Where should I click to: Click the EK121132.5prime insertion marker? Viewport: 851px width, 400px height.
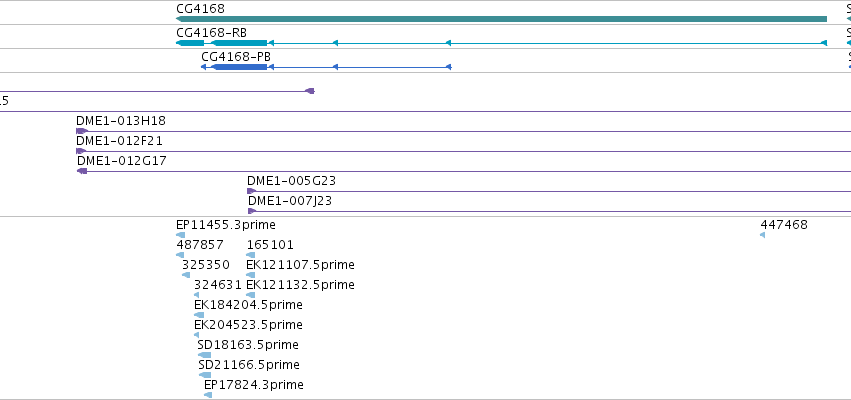[250, 295]
